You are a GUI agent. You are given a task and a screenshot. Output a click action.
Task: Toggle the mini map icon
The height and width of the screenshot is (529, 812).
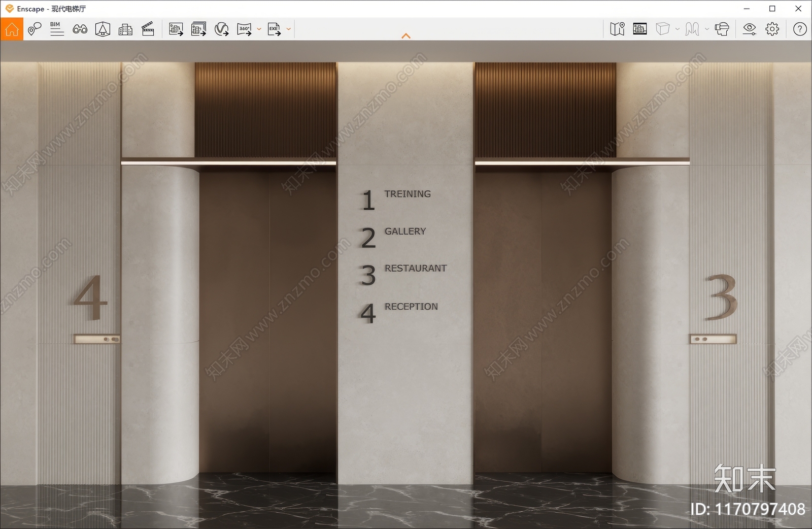click(x=617, y=29)
